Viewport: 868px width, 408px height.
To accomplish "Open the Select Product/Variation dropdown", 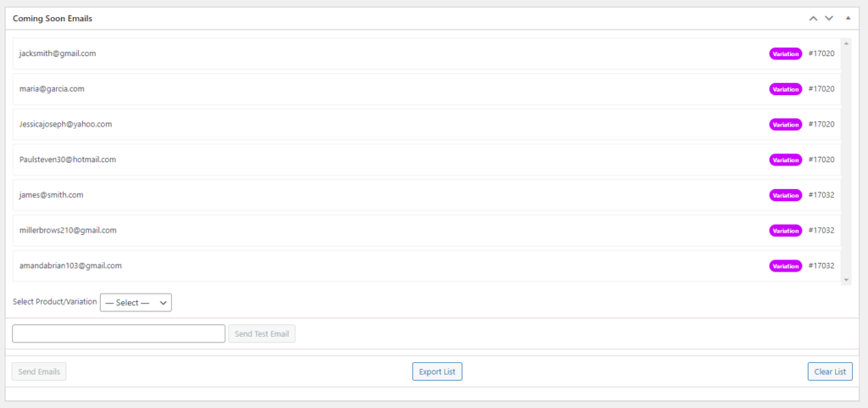I will pyautogui.click(x=136, y=303).
